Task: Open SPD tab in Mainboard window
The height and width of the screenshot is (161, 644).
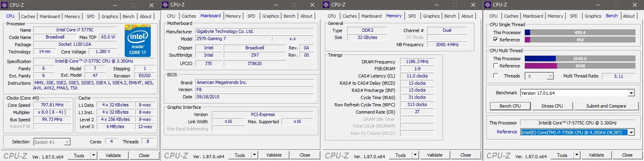Action: 251,16
